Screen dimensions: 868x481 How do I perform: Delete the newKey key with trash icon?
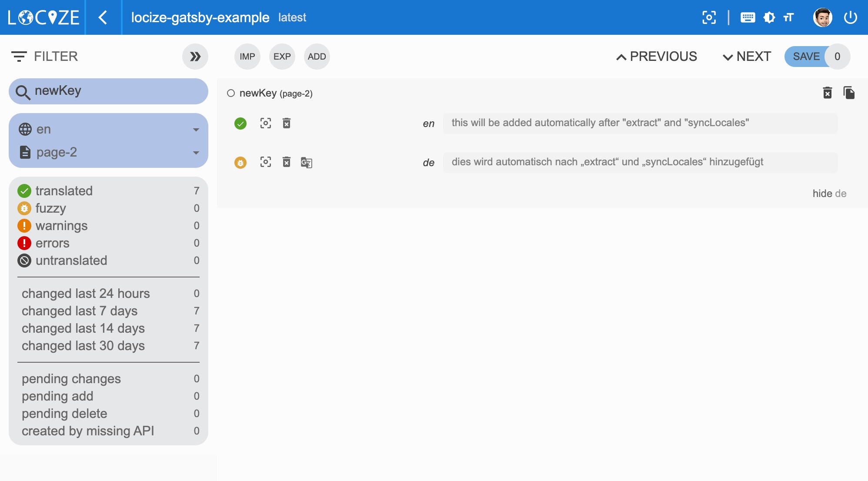click(827, 93)
